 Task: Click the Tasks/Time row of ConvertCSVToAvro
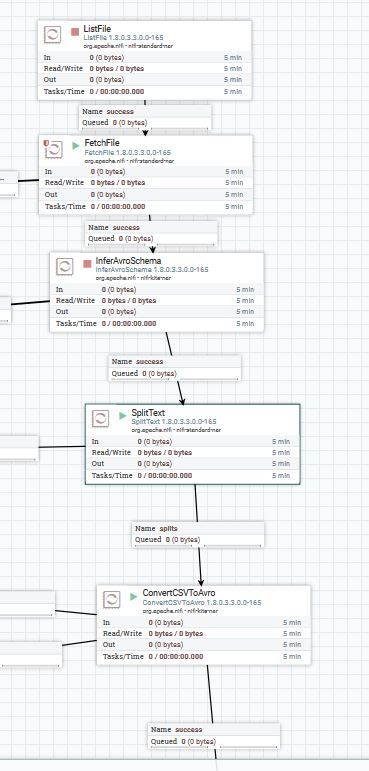(x=204, y=656)
